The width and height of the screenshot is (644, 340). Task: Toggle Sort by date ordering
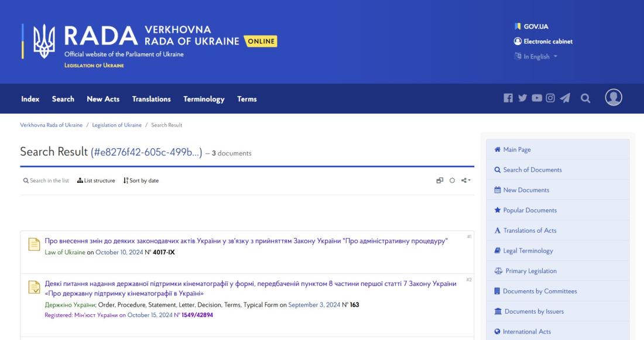click(141, 181)
